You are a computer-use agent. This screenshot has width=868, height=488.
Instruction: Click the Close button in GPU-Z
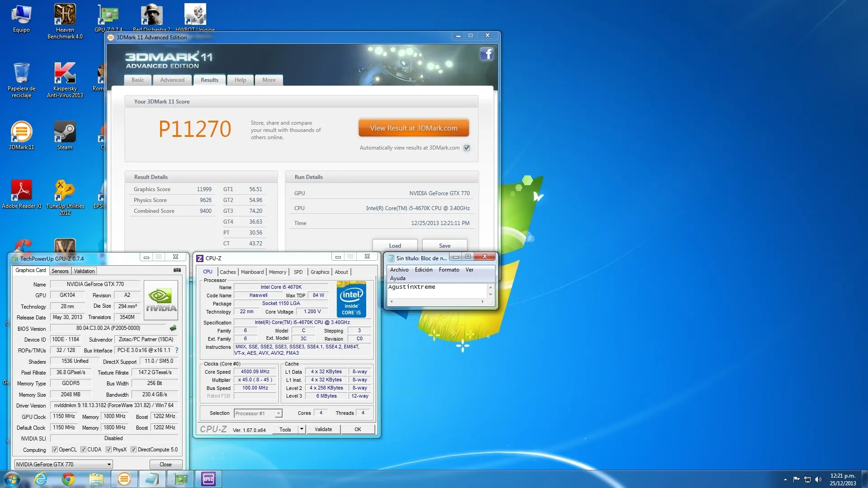pyautogui.click(x=166, y=464)
